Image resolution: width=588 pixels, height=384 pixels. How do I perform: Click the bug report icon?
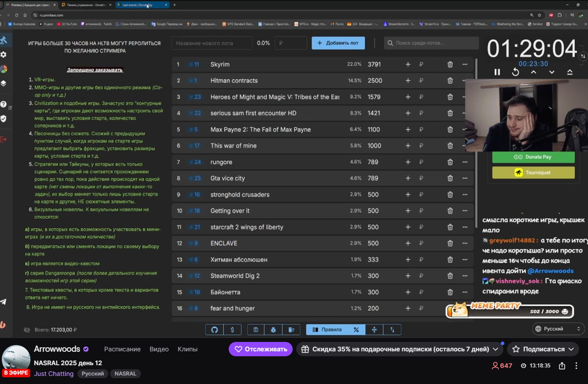click(x=273, y=330)
